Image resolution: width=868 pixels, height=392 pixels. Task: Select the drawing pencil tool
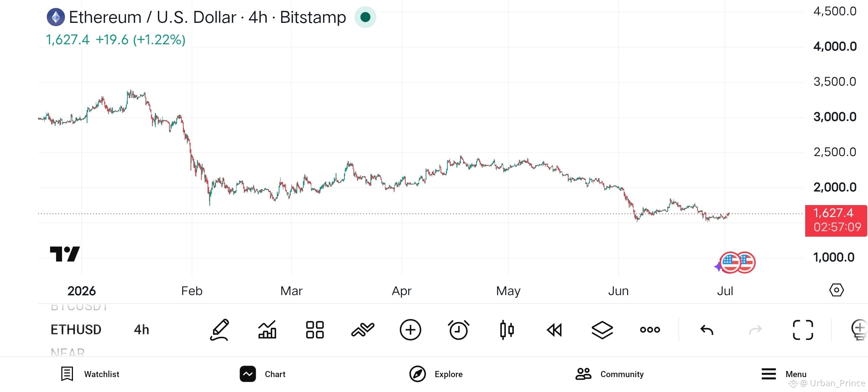pyautogui.click(x=220, y=330)
